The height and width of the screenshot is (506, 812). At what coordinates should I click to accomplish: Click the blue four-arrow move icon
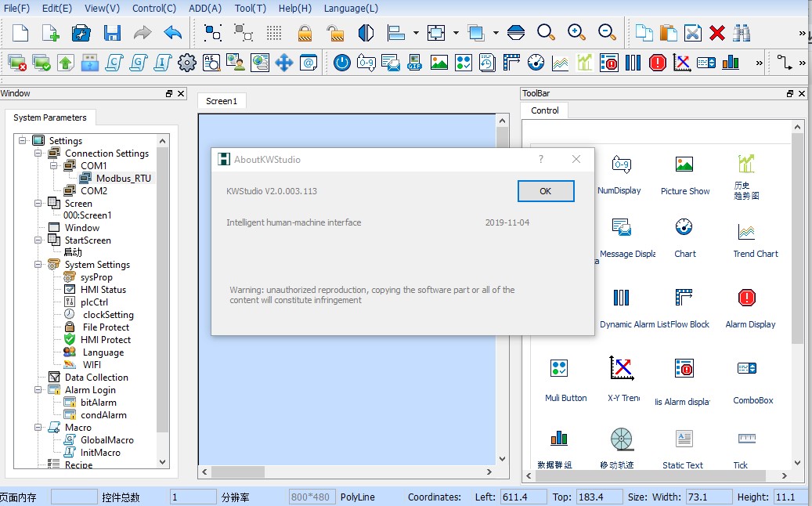pos(283,63)
